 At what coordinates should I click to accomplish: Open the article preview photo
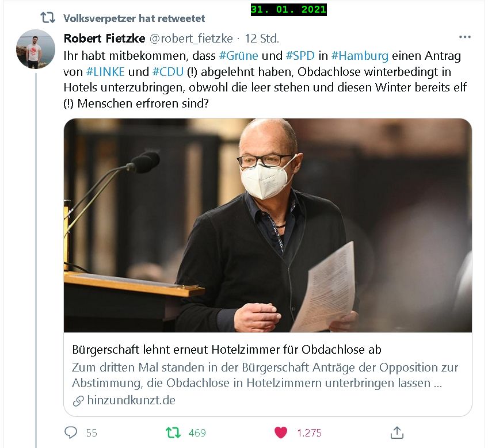point(268,225)
